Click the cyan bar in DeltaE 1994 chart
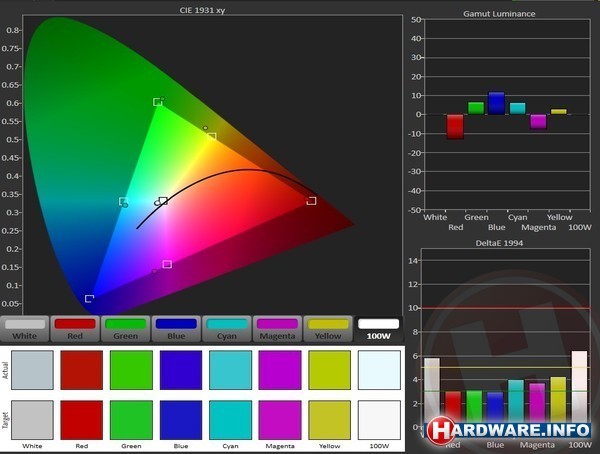This screenshot has width=600, height=454. tap(516, 400)
